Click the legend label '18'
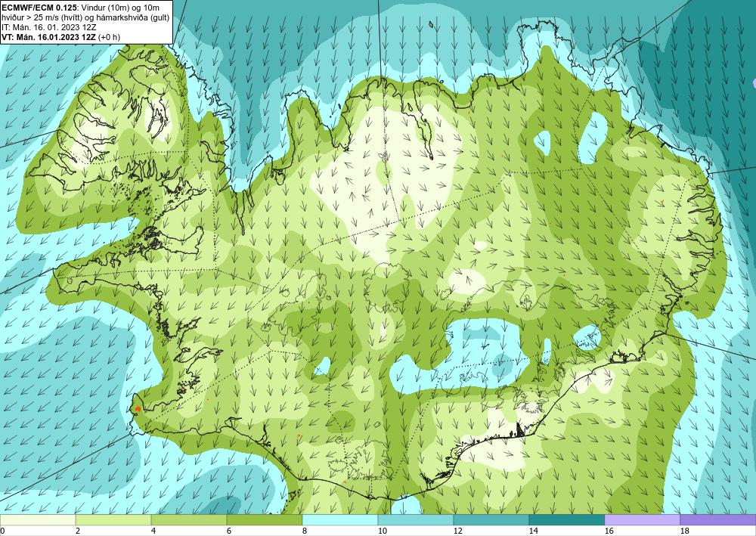Screen dimensions: 756x536 pos(685,531)
